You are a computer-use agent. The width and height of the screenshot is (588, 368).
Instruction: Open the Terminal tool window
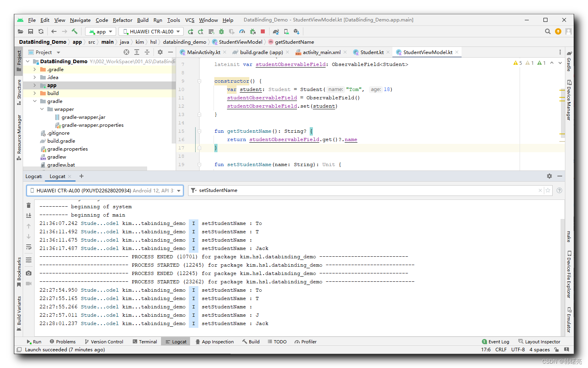click(x=145, y=341)
